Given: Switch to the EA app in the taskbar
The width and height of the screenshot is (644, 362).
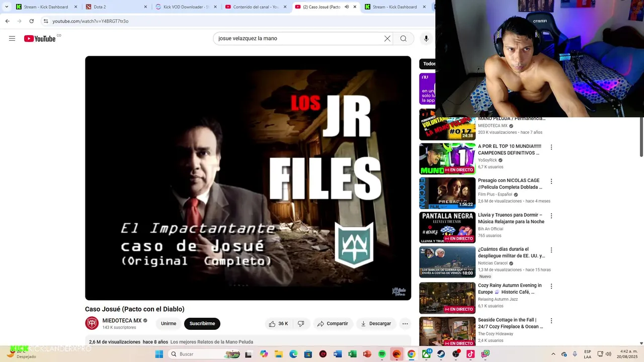Looking at the screenshot, I should click(396, 354).
